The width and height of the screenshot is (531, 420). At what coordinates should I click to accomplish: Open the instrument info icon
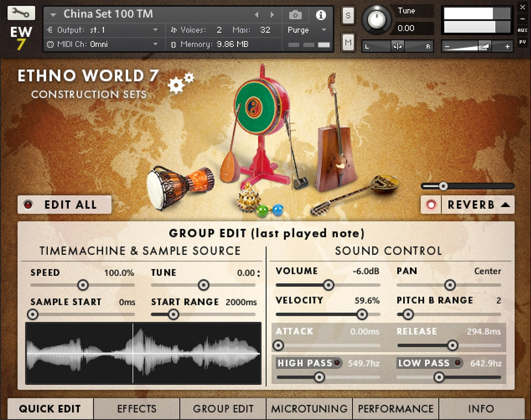[320, 15]
